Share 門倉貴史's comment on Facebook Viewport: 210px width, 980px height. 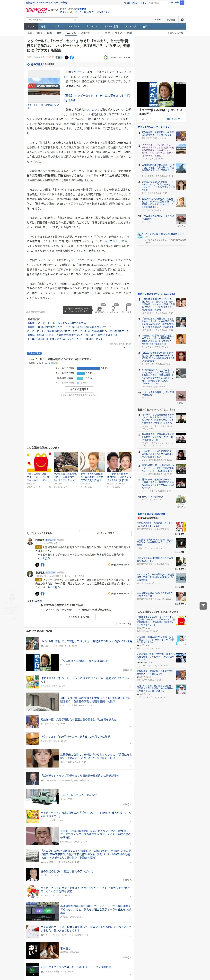(x=42, y=565)
